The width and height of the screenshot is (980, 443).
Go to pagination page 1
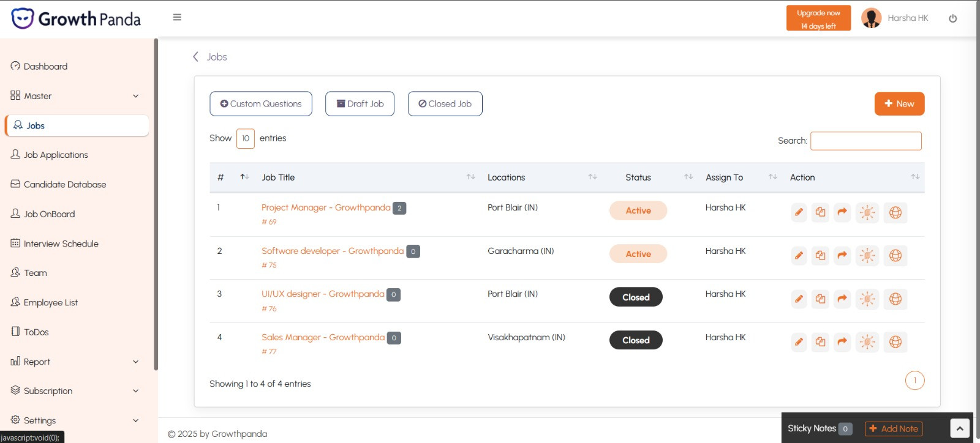[915, 381]
